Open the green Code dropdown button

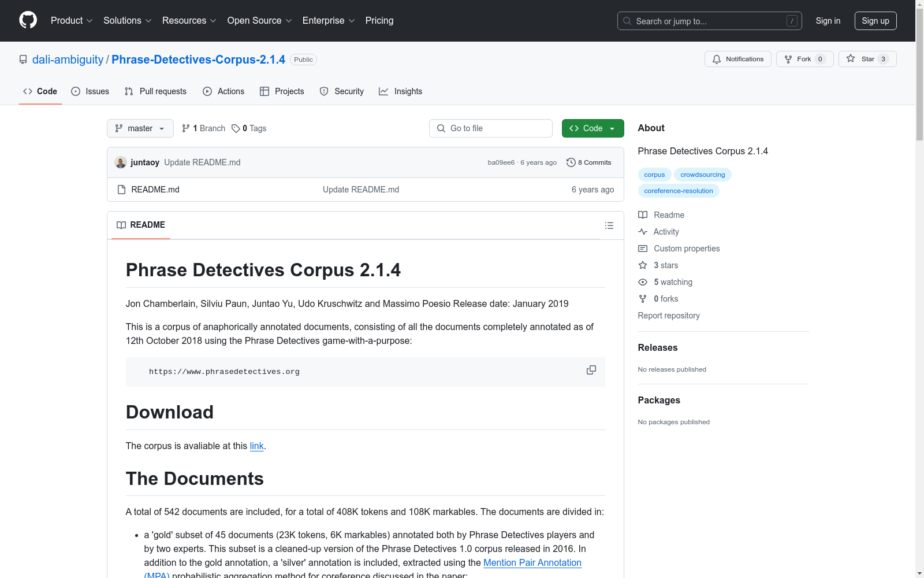(x=593, y=128)
